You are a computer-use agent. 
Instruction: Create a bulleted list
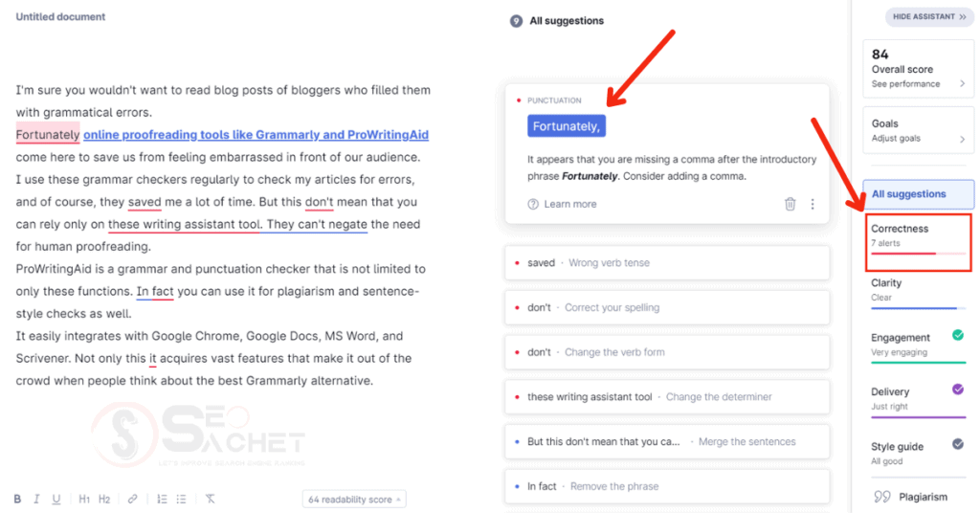pyautogui.click(x=181, y=499)
